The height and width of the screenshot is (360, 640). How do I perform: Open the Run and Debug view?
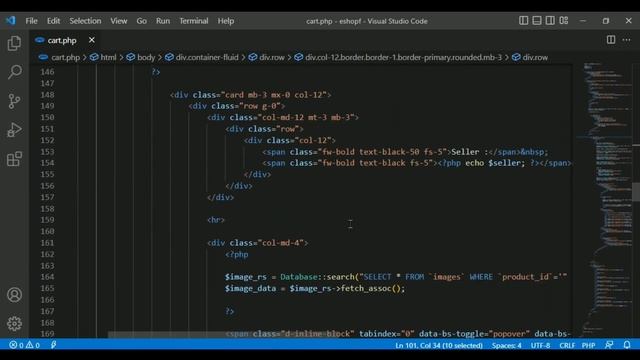tap(14, 130)
